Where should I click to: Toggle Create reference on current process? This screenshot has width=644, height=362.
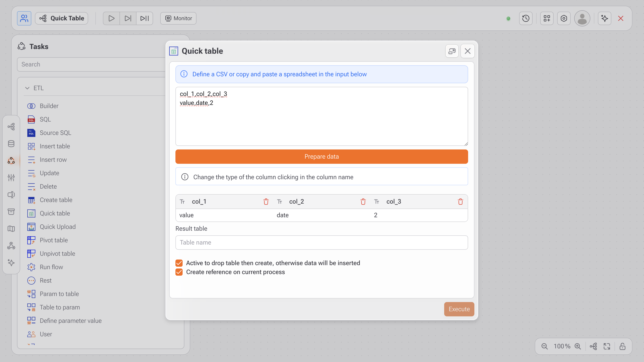coord(179,272)
